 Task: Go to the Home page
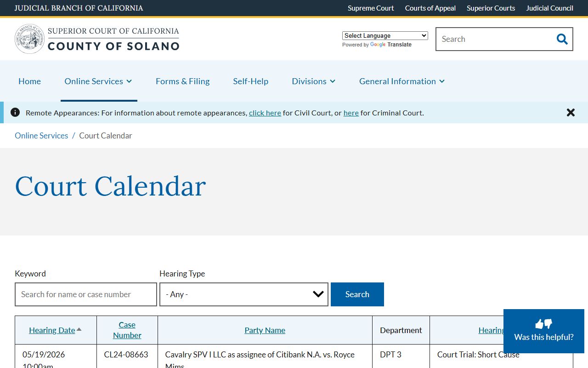[29, 81]
